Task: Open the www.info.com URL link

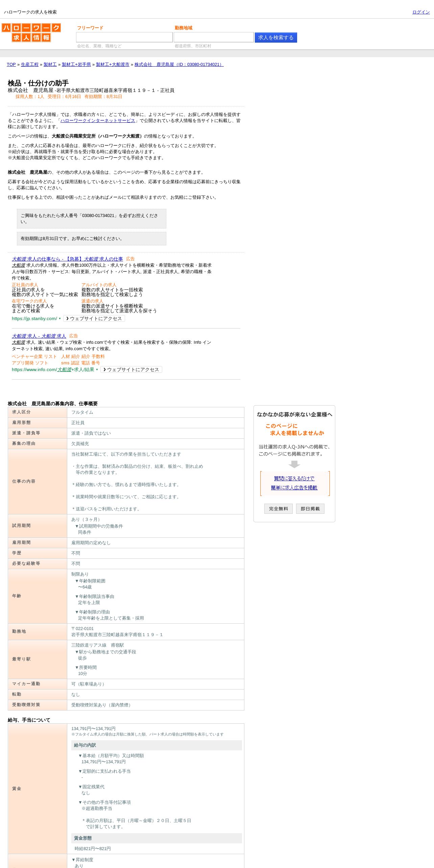Action: point(53,370)
